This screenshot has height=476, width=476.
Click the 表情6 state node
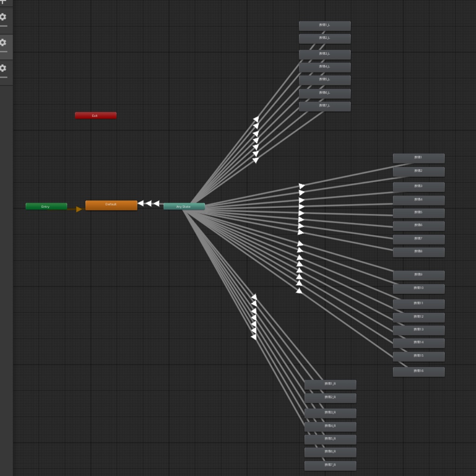coord(419,226)
